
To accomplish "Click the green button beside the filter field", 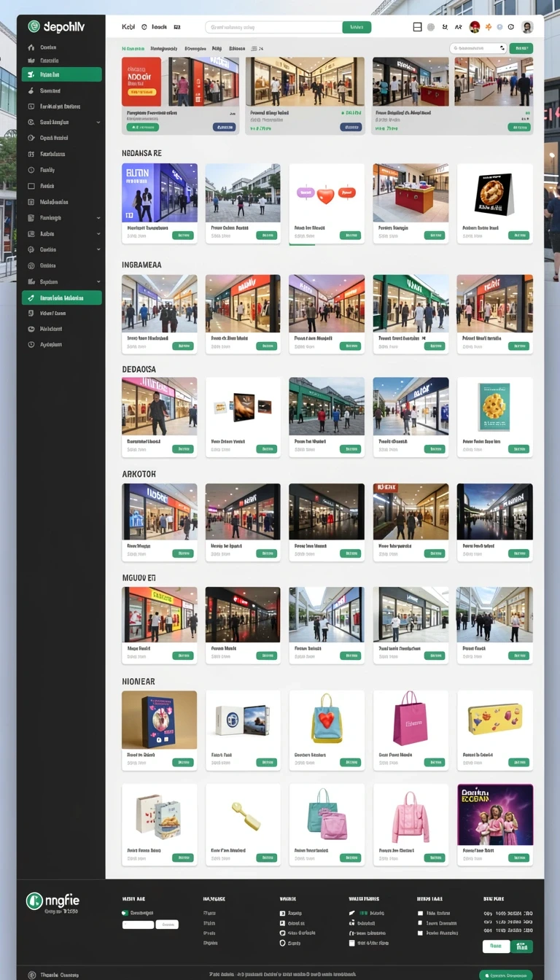I will point(521,48).
